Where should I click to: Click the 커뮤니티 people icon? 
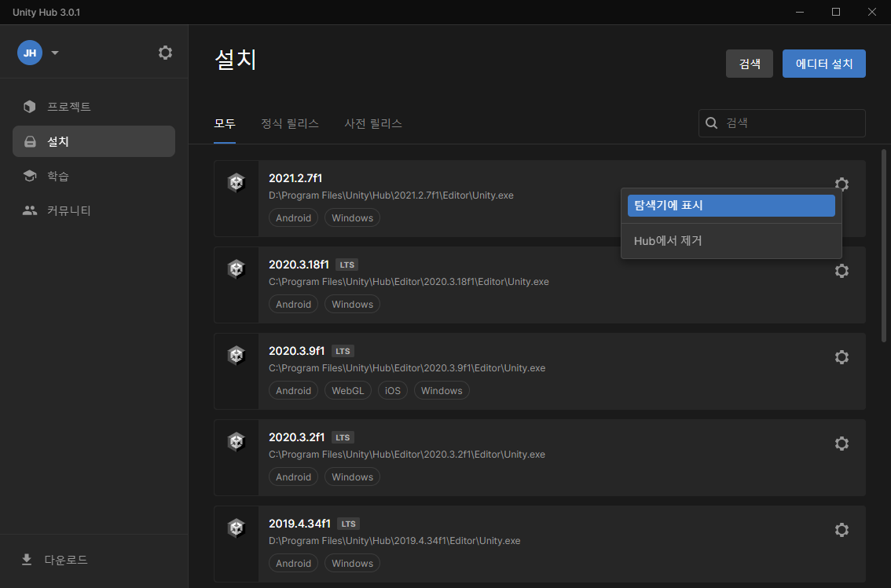pyautogui.click(x=30, y=210)
